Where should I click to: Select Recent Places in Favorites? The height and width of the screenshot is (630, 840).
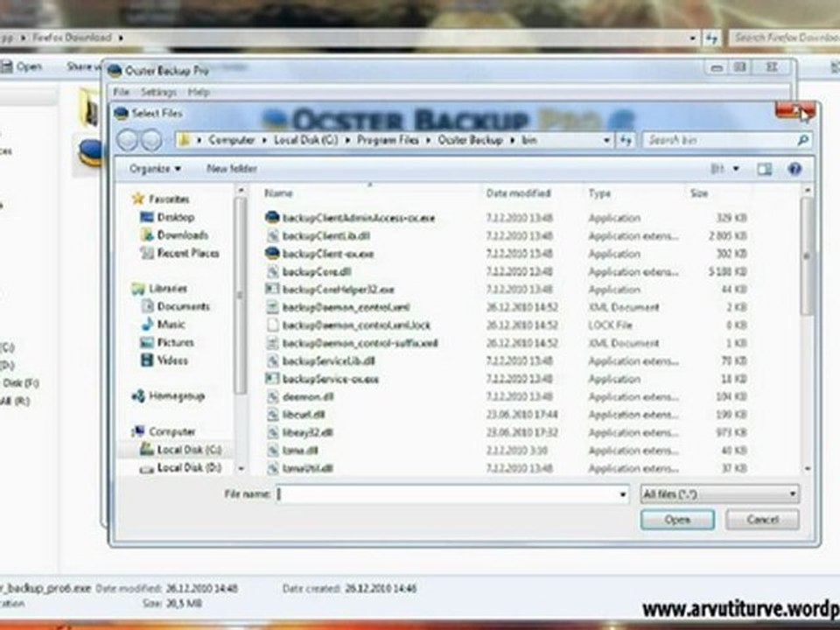[x=188, y=253]
